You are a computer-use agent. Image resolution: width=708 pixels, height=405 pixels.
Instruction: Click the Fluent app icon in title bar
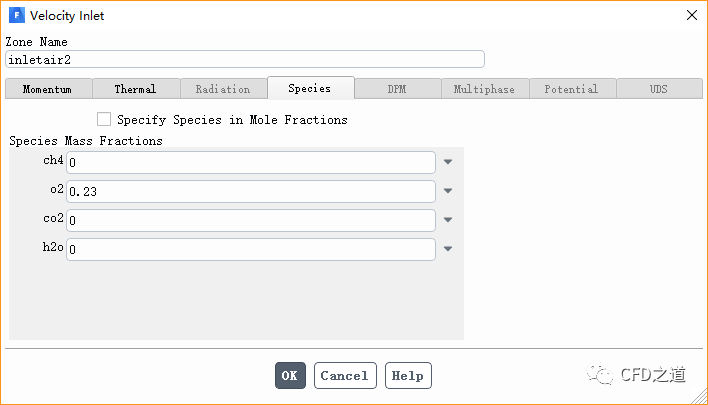(x=17, y=15)
